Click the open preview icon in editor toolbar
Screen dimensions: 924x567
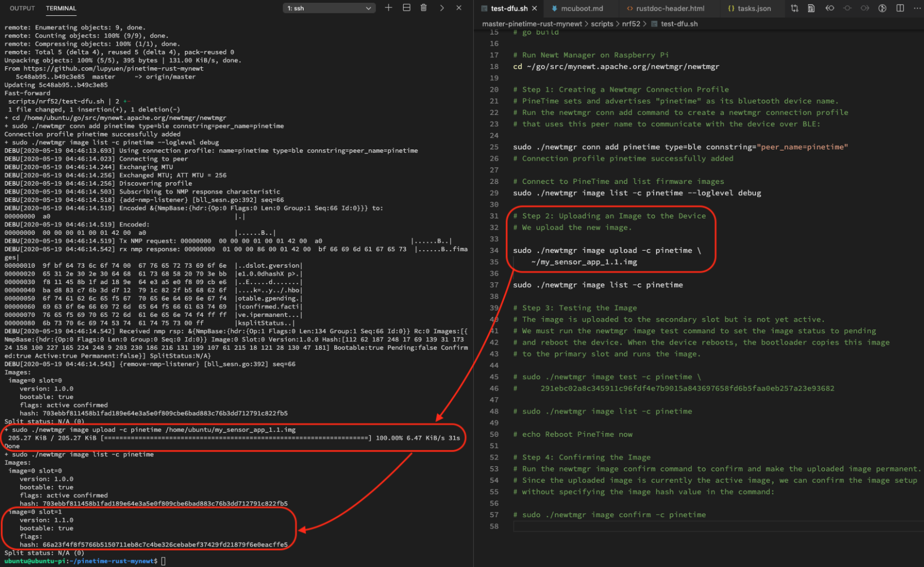[811, 8]
